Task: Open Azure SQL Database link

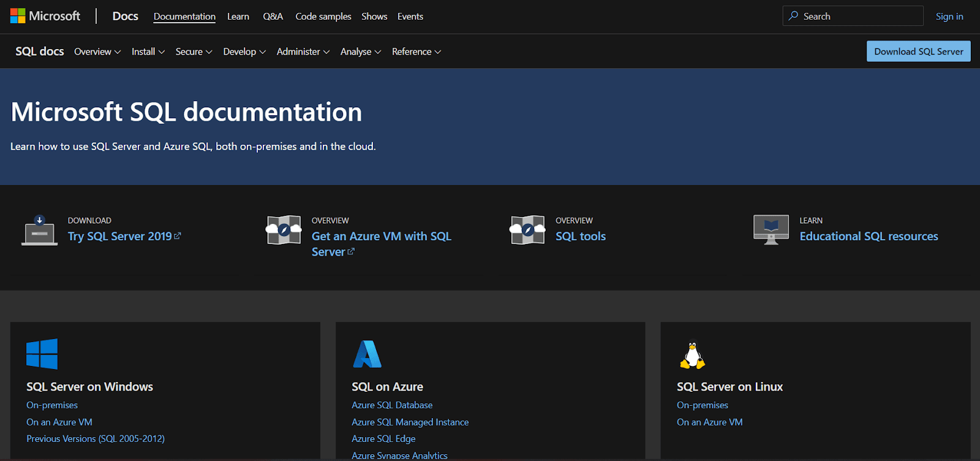Action: [x=392, y=405]
